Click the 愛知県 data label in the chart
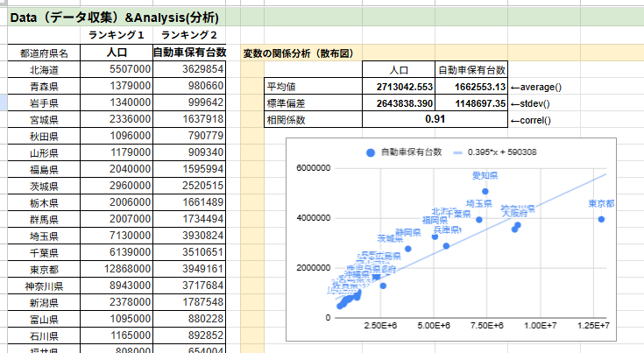Screen dimensions: 644x353 click(485, 175)
